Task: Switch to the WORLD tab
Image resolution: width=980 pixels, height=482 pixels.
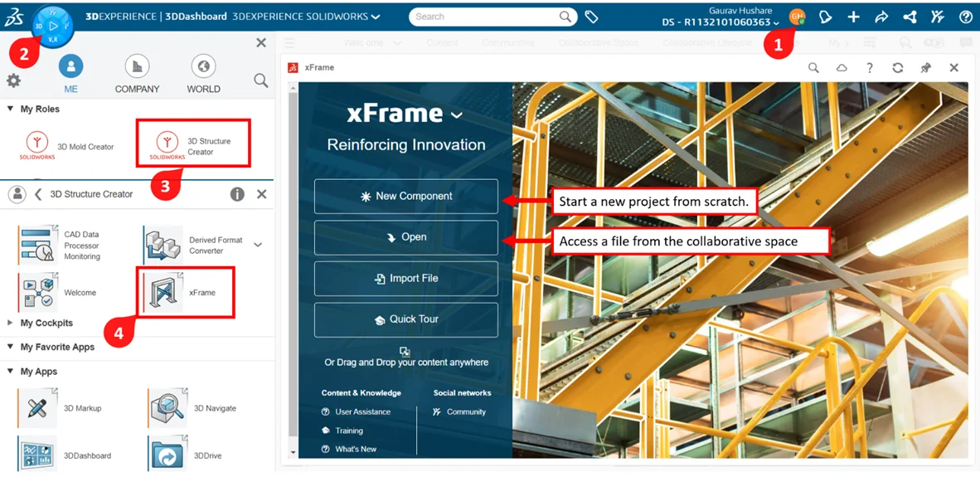Action: (x=203, y=75)
